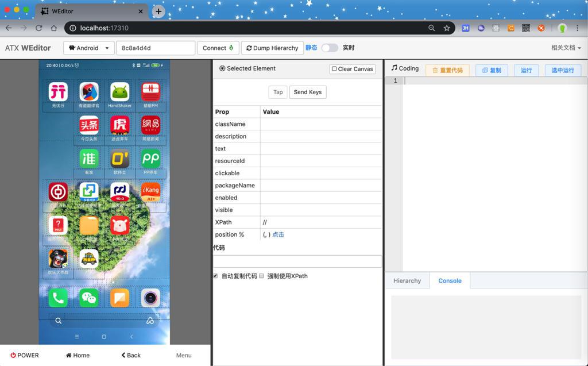Click the device serial input field
Image resolution: width=588 pixels, height=366 pixels.
156,48
